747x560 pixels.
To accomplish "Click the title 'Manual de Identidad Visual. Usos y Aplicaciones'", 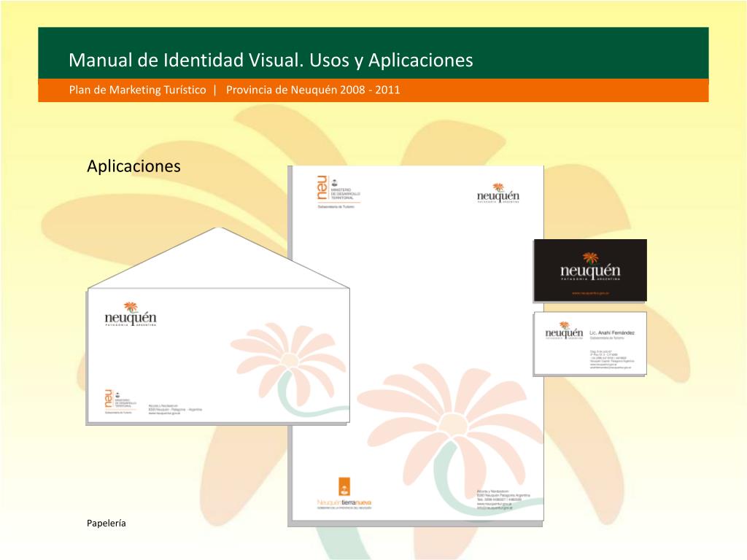I will [x=271, y=60].
